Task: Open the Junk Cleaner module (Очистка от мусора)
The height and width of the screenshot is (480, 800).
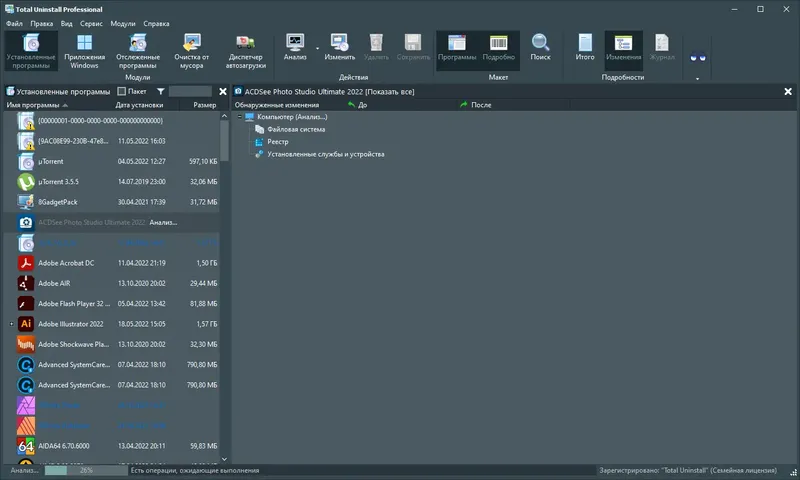Action: (191, 50)
